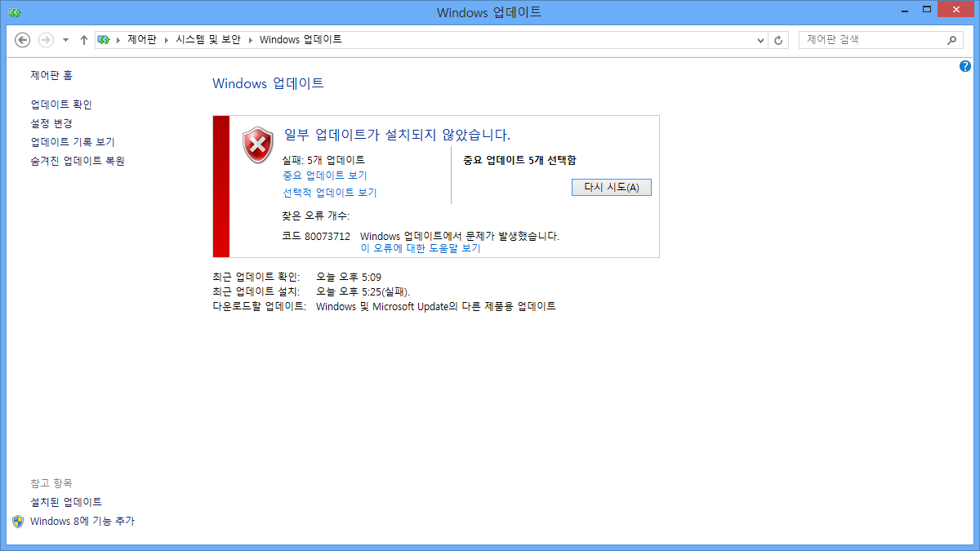Click the 실패: 5개 업데이트 status text
This screenshot has width=980, height=551.
pos(323,160)
